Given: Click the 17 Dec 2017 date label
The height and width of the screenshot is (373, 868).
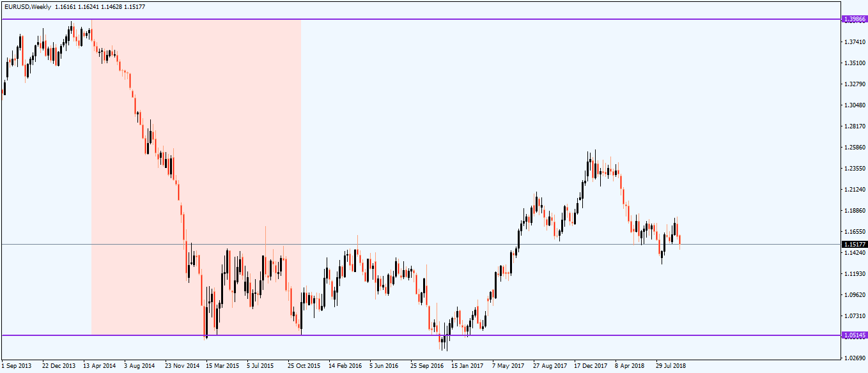Looking at the screenshot, I should 590,366.
